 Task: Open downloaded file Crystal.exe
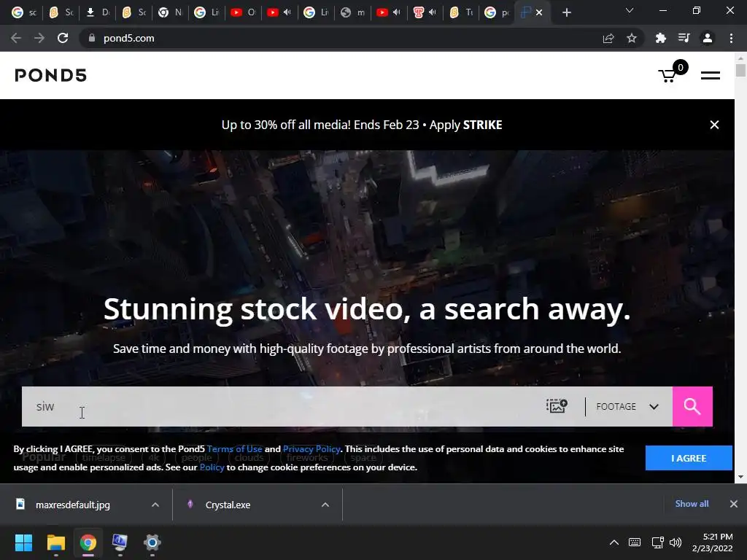228,505
